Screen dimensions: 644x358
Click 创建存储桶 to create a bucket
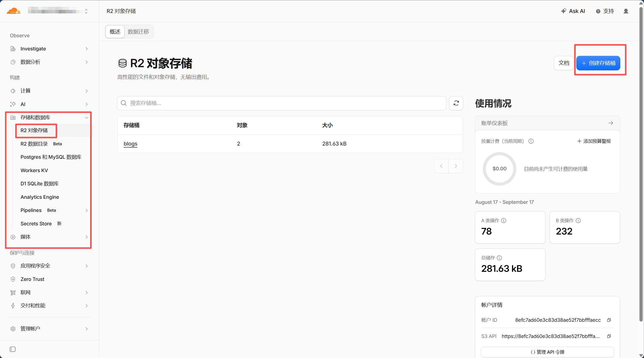tap(598, 63)
